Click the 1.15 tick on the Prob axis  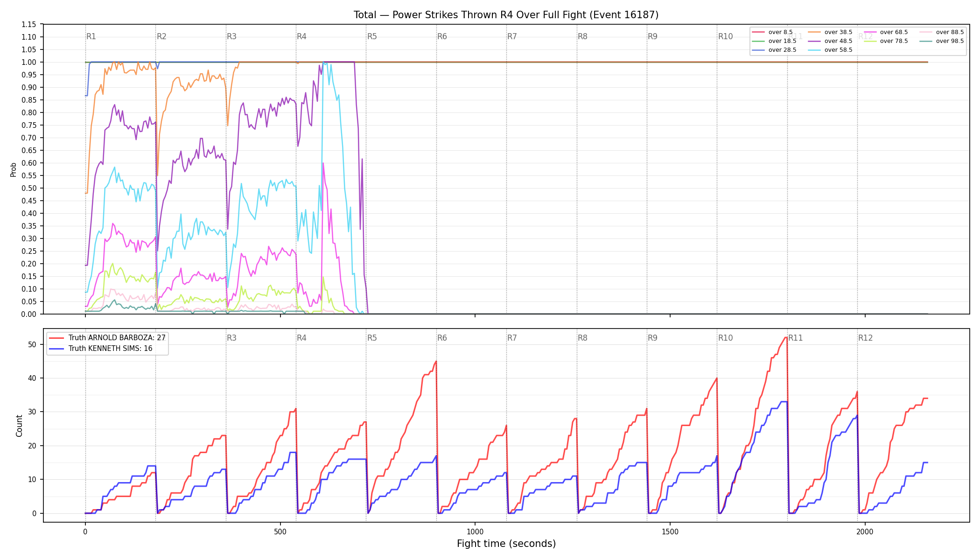[x=28, y=24]
